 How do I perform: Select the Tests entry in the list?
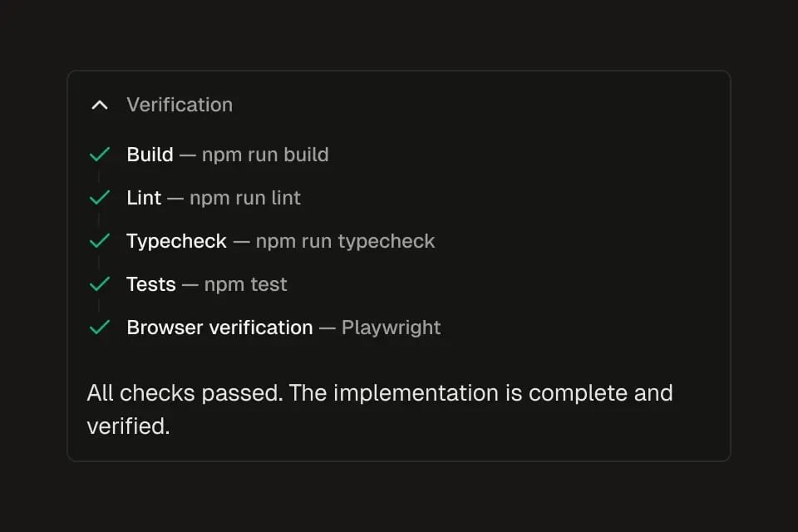pyautogui.click(x=151, y=283)
